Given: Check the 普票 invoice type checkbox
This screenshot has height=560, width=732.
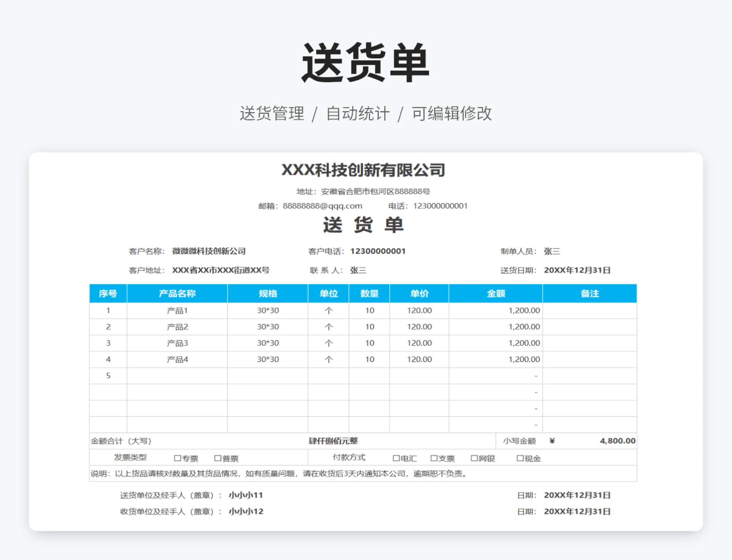Looking at the screenshot, I should (x=218, y=458).
